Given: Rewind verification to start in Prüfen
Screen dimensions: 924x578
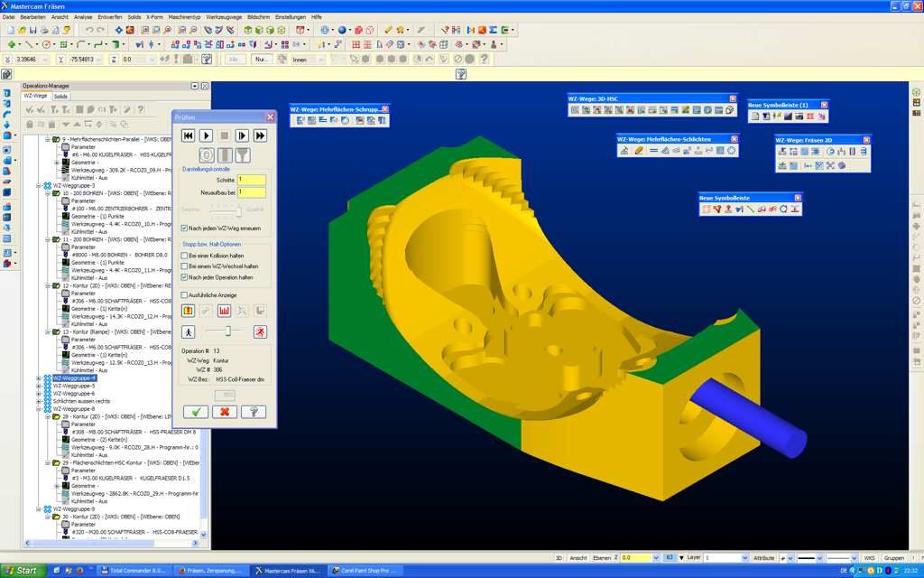Looking at the screenshot, I should [188, 135].
